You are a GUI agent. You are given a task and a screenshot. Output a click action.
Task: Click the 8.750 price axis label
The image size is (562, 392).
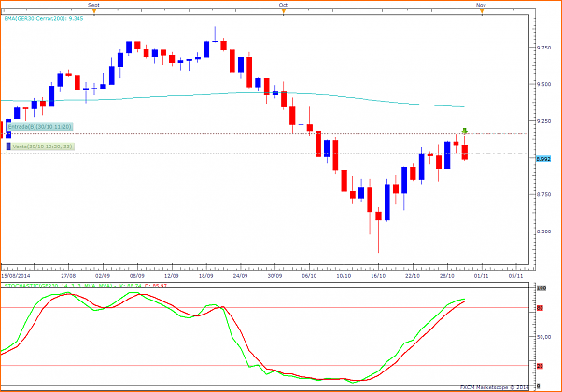543,194
